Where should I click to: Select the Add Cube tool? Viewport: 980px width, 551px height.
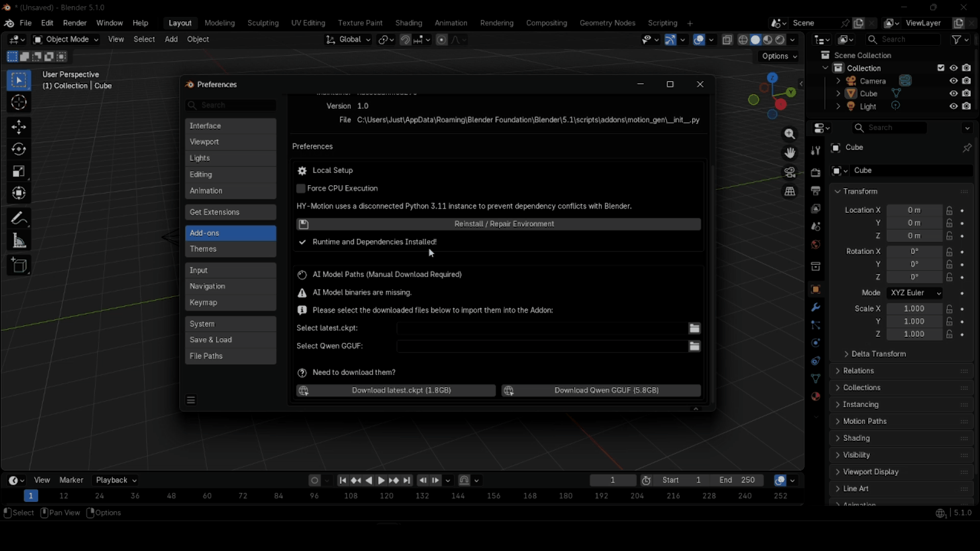tap(19, 265)
